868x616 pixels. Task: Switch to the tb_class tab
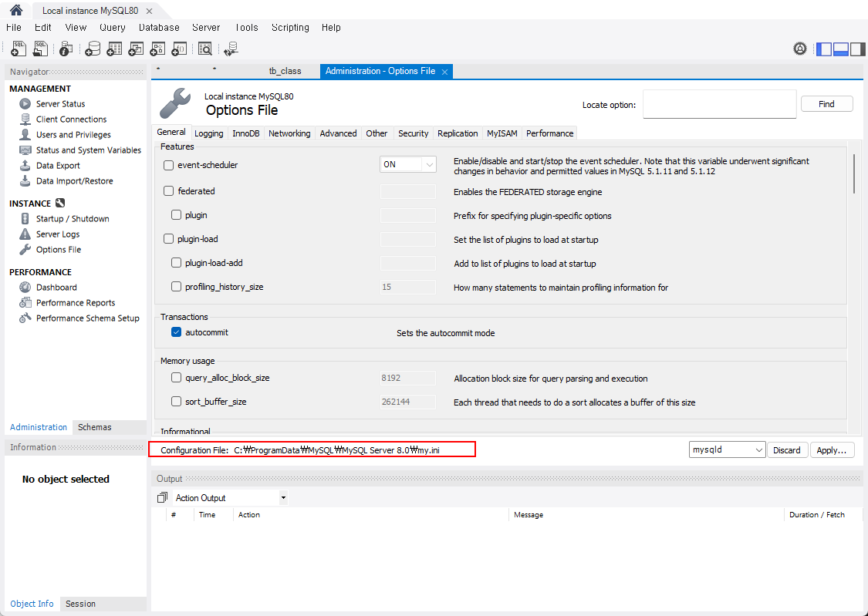[x=285, y=72]
